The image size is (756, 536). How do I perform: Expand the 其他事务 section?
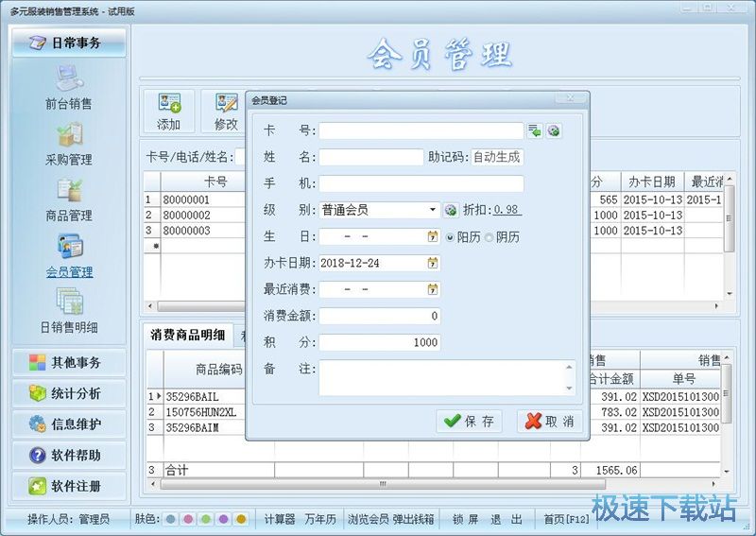point(69,362)
